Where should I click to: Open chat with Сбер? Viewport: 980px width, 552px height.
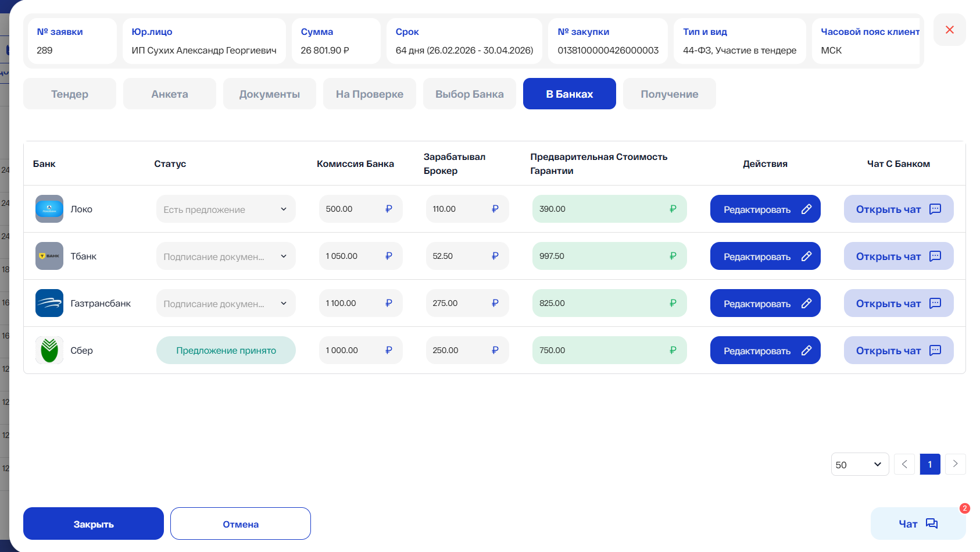899,350
